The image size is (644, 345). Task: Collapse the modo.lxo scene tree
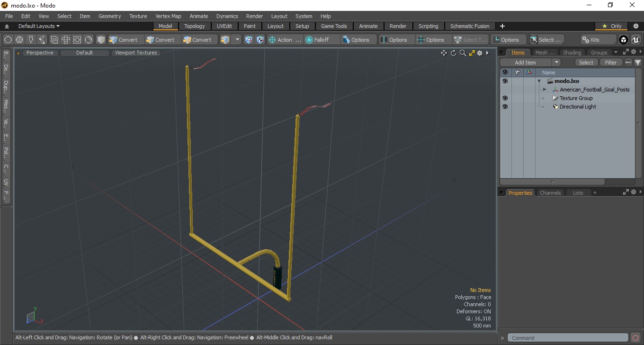tap(539, 81)
